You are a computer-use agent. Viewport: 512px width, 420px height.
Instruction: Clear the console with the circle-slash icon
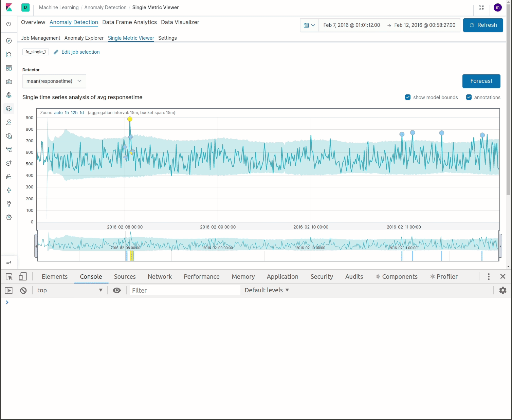click(23, 290)
